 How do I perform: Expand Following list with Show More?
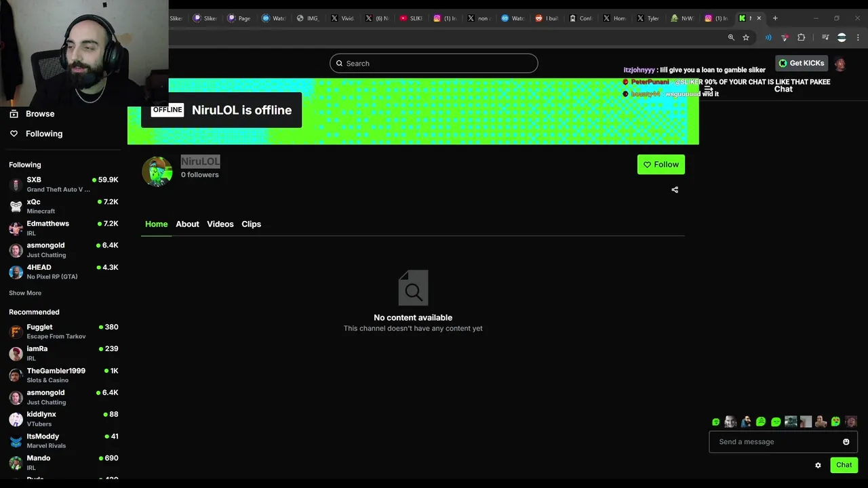click(x=25, y=293)
